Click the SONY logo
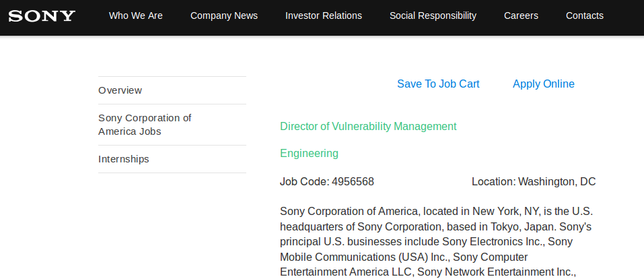644x279 pixels. 42,15
